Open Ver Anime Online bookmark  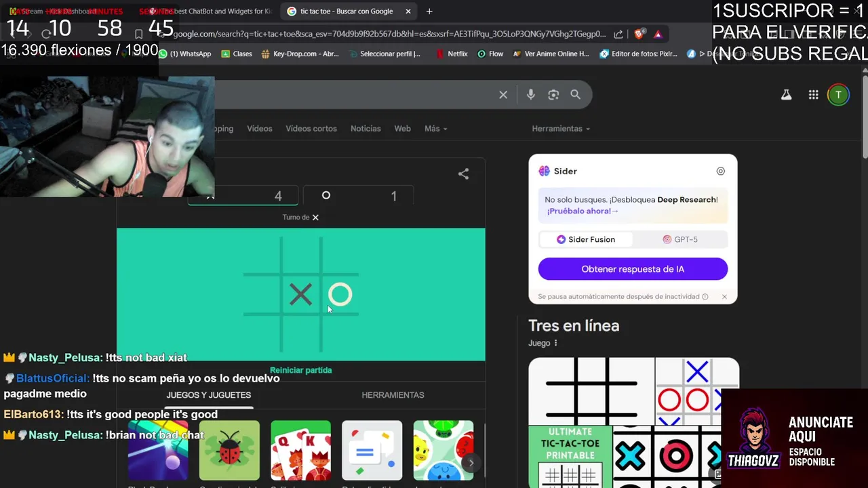(x=551, y=54)
